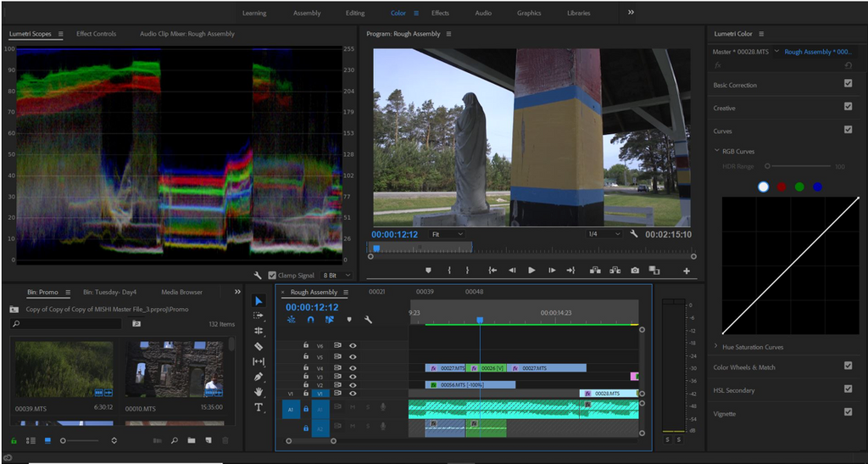Open Bin: Tuesday- Day4 tab
Viewport: 868px width, 464px height.
pos(109,292)
